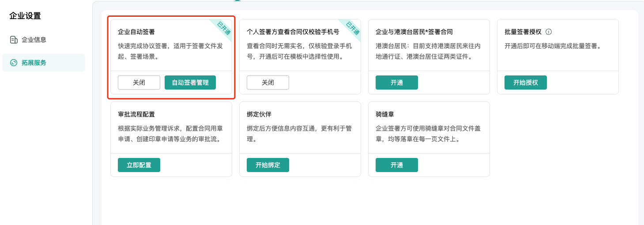The width and height of the screenshot is (644, 225).
Task: Click the 骑缝章 card heading
Action: pyautogui.click(x=385, y=114)
